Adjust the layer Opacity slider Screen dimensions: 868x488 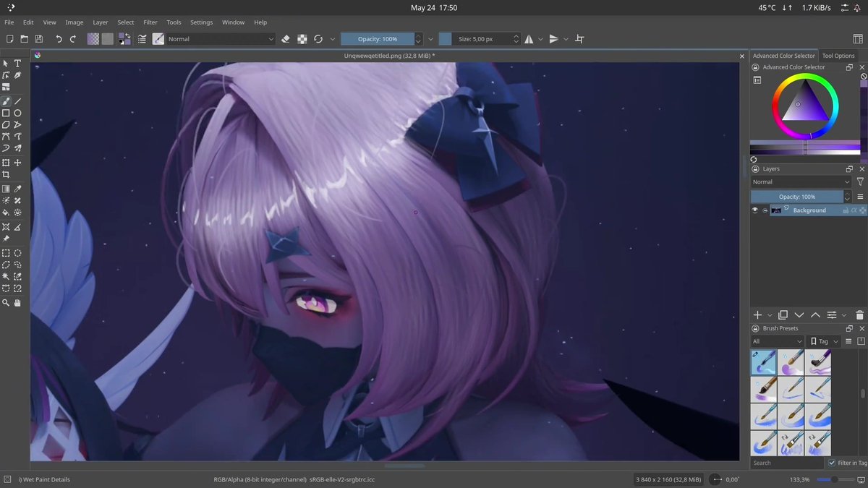pos(797,197)
